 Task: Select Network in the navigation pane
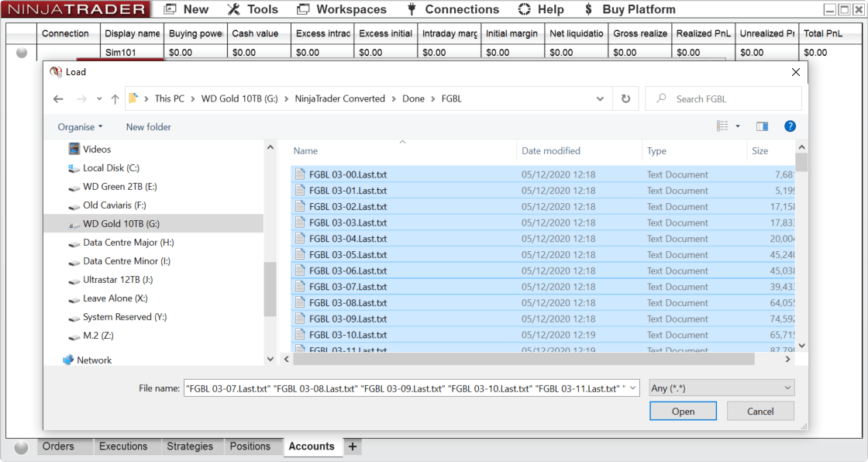click(88, 360)
